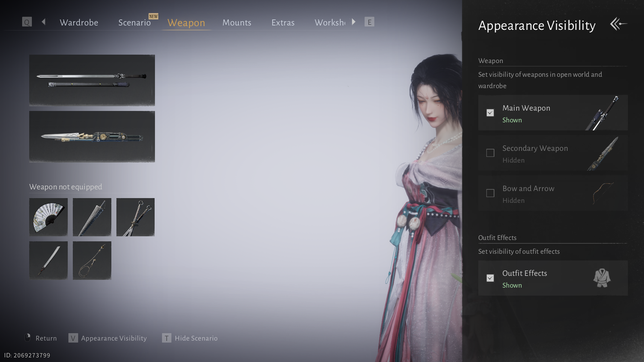Disable the Outfit Effects checkbox
The height and width of the screenshot is (362, 644).
(x=490, y=278)
